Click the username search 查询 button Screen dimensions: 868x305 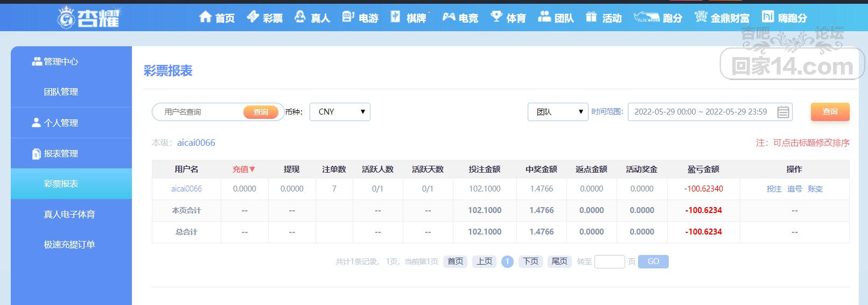(x=261, y=112)
